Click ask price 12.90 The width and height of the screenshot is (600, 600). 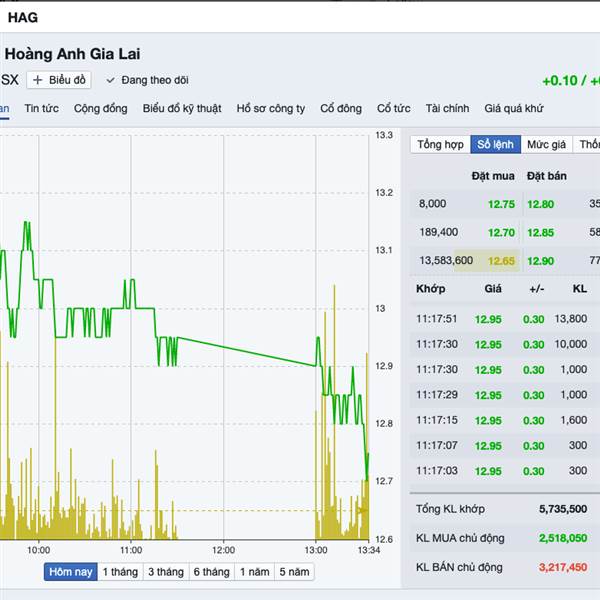[x=541, y=261]
